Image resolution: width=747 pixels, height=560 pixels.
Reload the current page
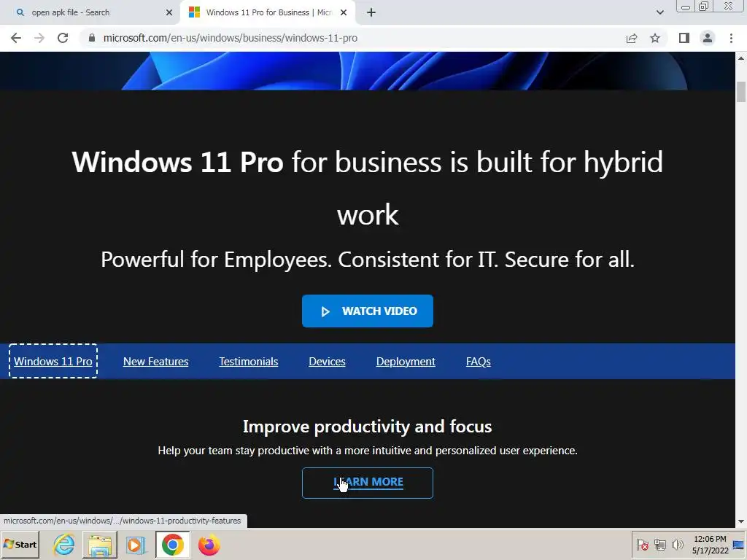[x=63, y=38]
